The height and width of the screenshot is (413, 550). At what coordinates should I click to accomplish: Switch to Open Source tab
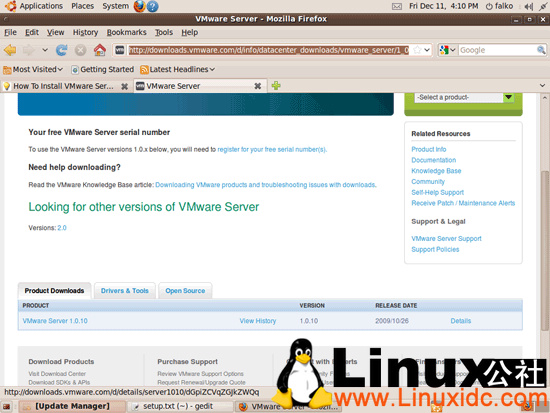(185, 291)
